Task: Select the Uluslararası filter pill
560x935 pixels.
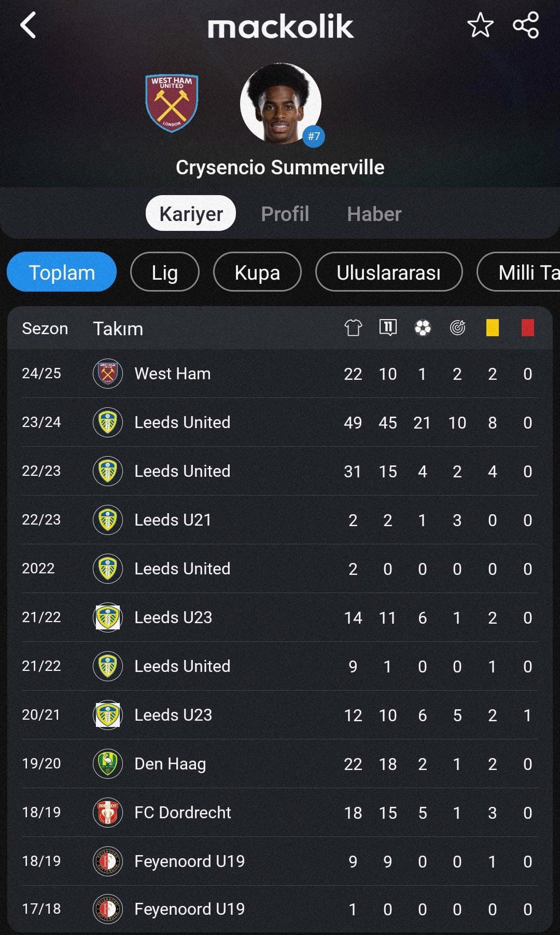Action: [x=389, y=272]
